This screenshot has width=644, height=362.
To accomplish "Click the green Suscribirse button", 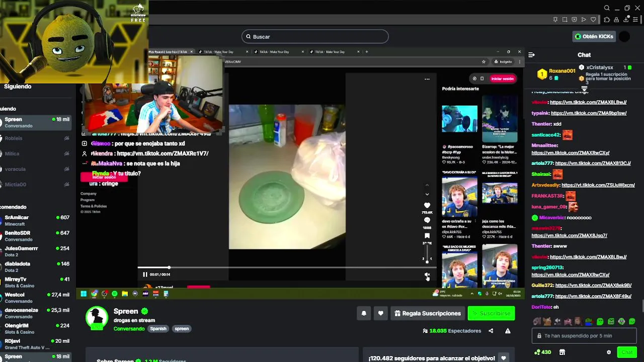I will pos(491,313).
